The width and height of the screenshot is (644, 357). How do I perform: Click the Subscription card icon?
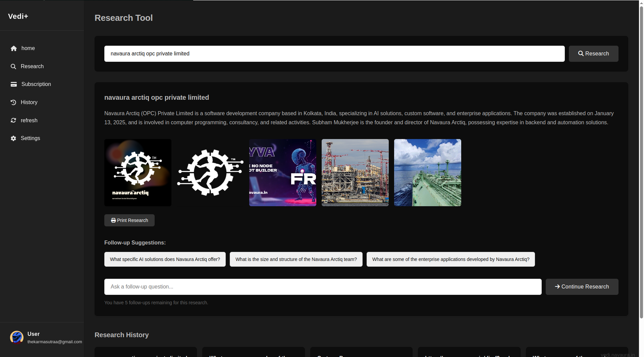pos(14,84)
